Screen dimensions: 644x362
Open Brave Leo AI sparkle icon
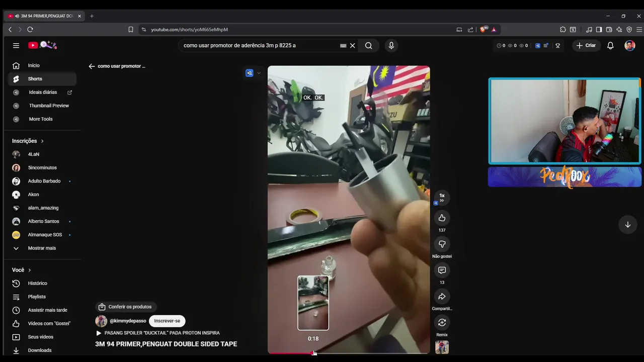pos(619,30)
